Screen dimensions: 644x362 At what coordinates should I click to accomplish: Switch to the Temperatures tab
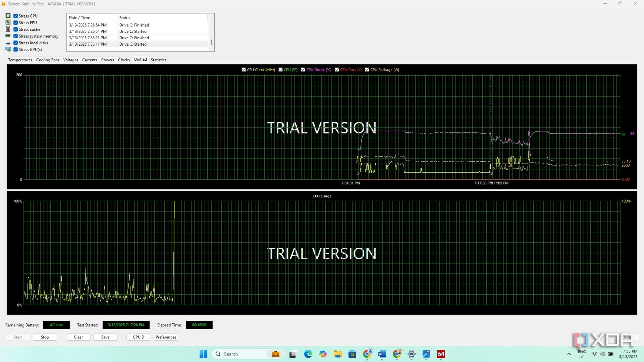point(20,60)
